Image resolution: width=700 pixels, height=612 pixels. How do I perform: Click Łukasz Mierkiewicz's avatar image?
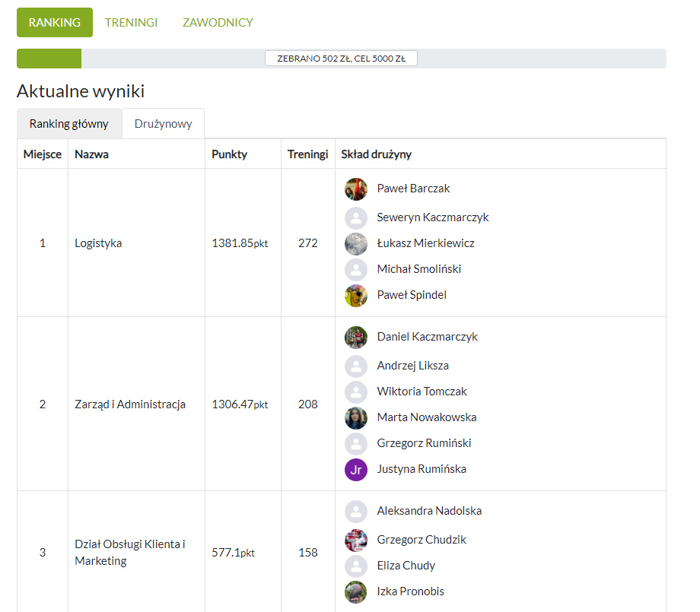point(356,244)
